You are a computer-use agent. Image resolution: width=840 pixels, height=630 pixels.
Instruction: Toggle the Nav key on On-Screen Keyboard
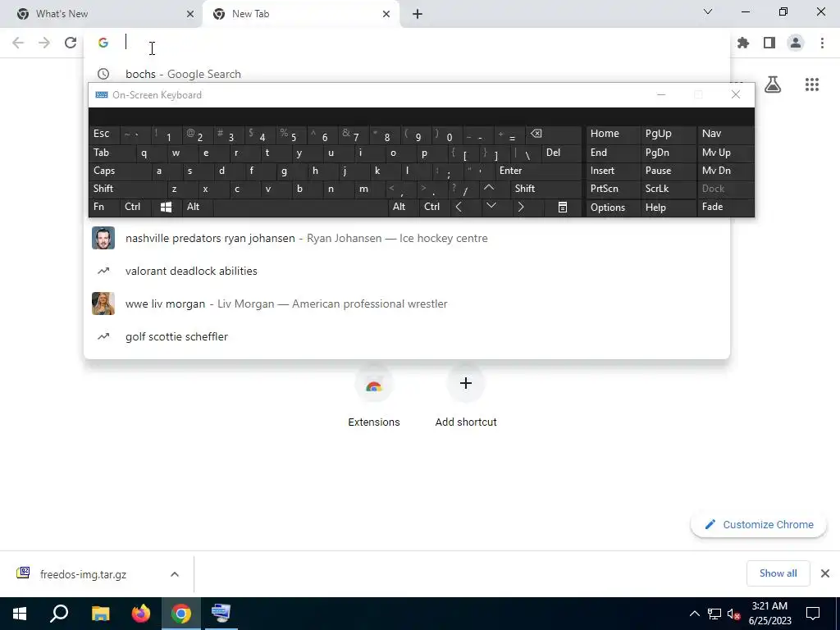725,134
